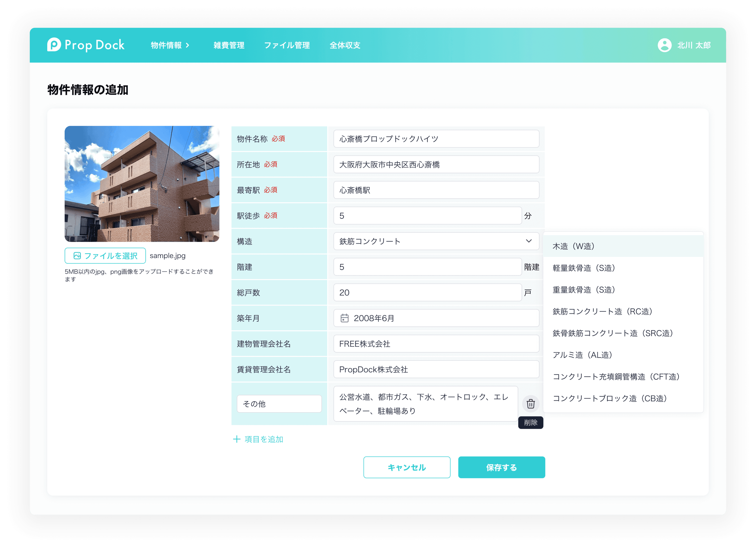The image size is (756, 548).
Task: Click the sample.jpg file name
Action: 167,255
